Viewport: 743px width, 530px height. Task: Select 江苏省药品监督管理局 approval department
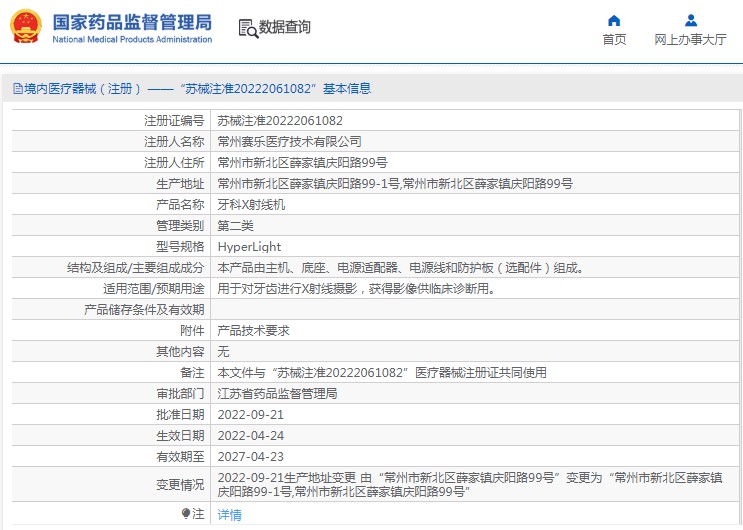coord(277,393)
